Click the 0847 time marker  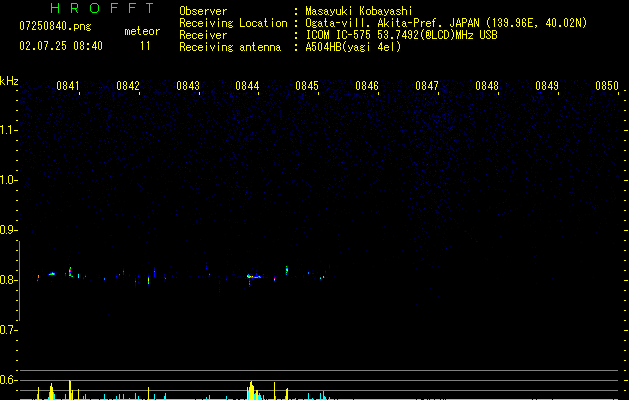point(427,86)
